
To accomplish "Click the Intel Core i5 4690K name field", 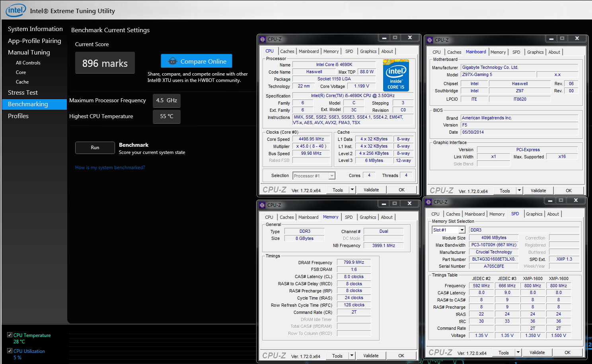I will [334, 64].
